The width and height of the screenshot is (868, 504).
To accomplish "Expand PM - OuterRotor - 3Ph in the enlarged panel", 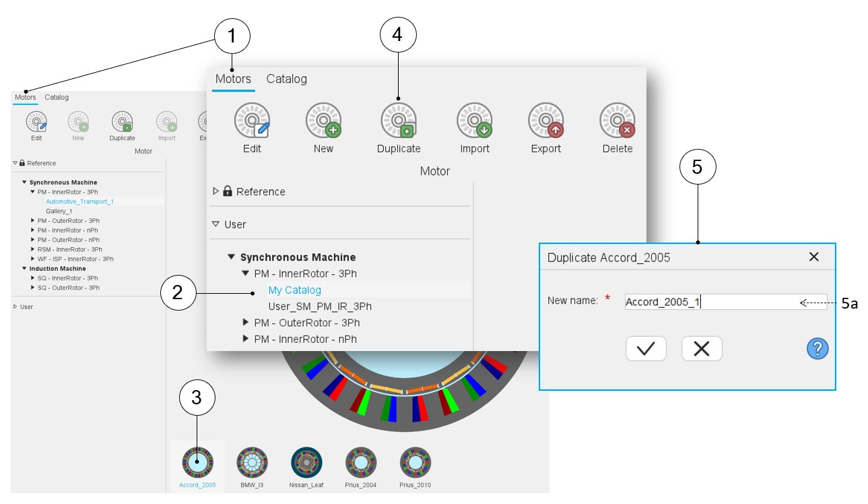I will pyautogui.click(x=246, y=323).
